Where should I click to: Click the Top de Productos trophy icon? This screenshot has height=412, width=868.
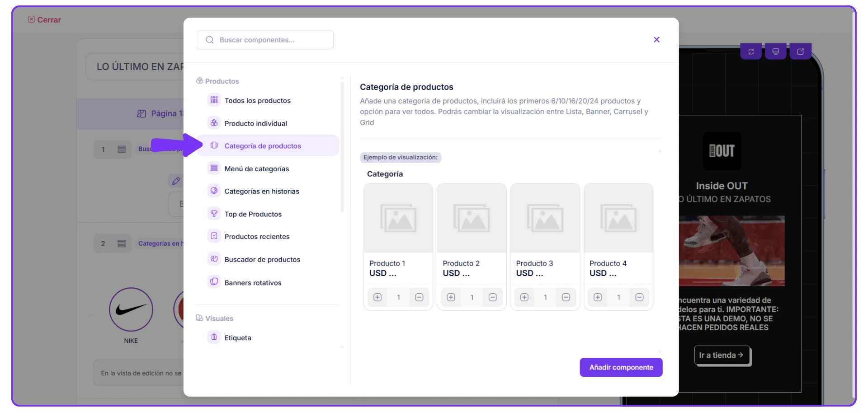pos(214,214)
